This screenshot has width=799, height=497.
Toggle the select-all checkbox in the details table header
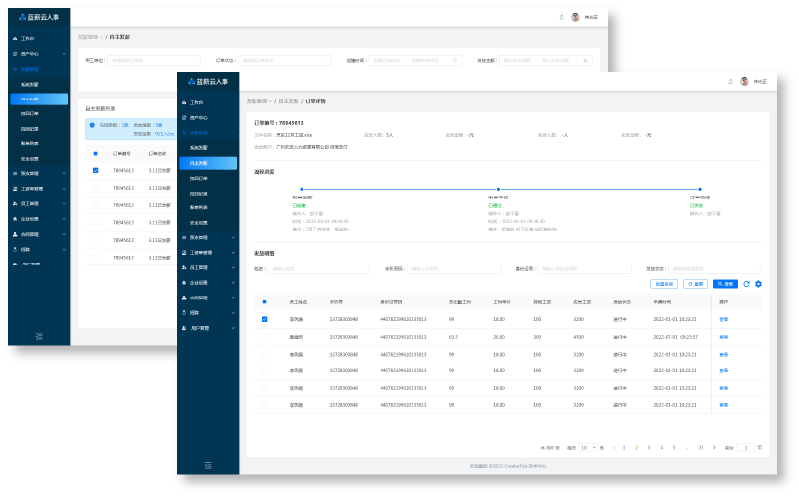tap(264, 301)
